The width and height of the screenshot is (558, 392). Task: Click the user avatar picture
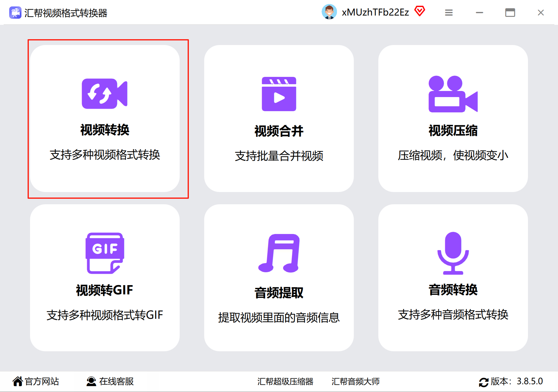coord(329,12)
